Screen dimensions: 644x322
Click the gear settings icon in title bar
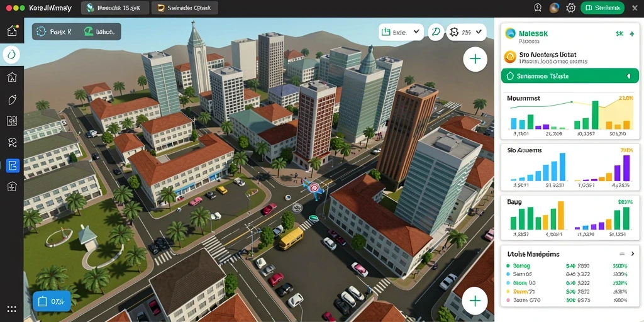pyautogui.click(x=570, y=8)
